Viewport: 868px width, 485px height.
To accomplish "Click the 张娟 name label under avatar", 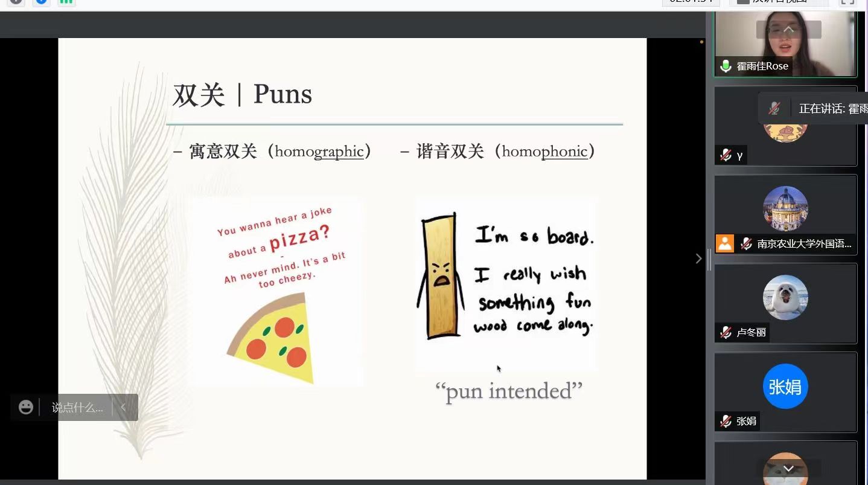I will (747, 421).
